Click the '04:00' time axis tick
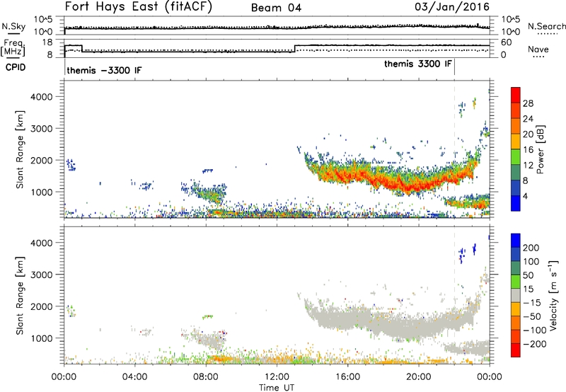Viewport: 566px width, 392px height. click(134, 377)
